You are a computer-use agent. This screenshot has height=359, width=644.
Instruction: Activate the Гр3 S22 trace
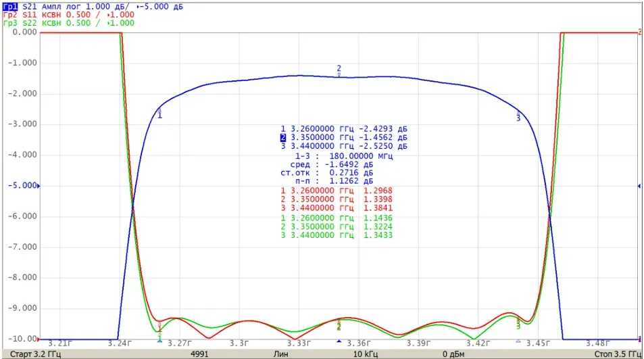(10, 23)
